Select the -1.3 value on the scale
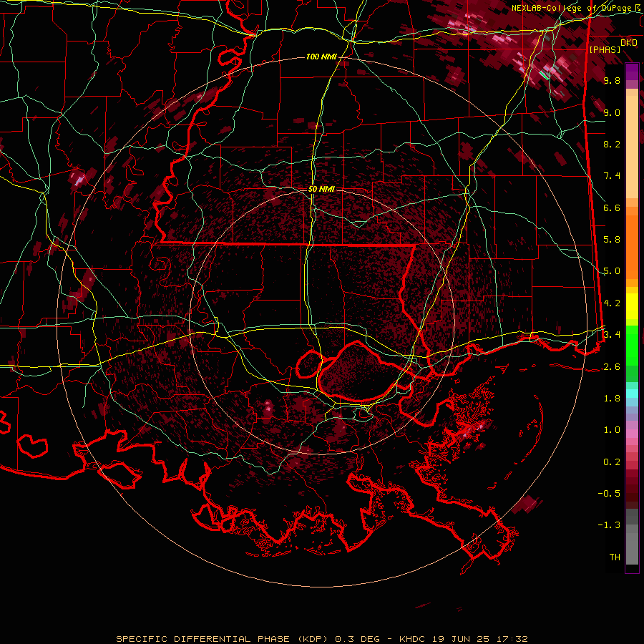The image size is (644, 644). click(609, 525)
